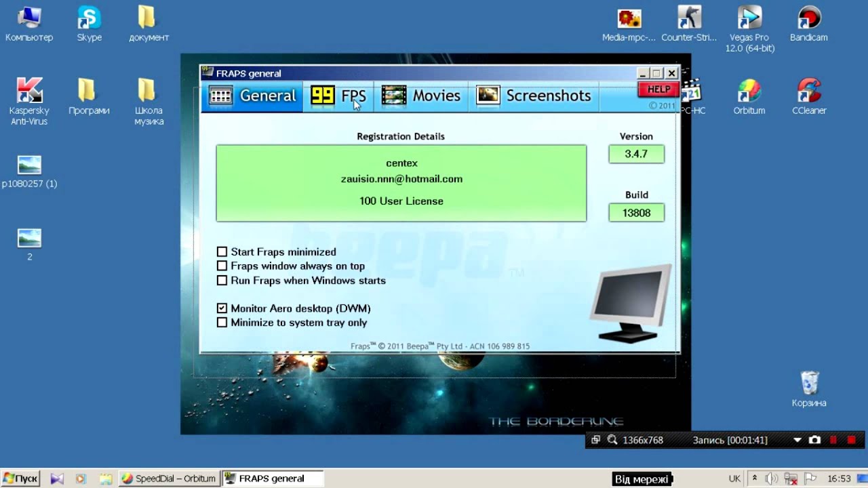This screenshot has width=868, height=488.
Task: Take a Bandicam screenshot with camera icon
Action: click(814, 440)
